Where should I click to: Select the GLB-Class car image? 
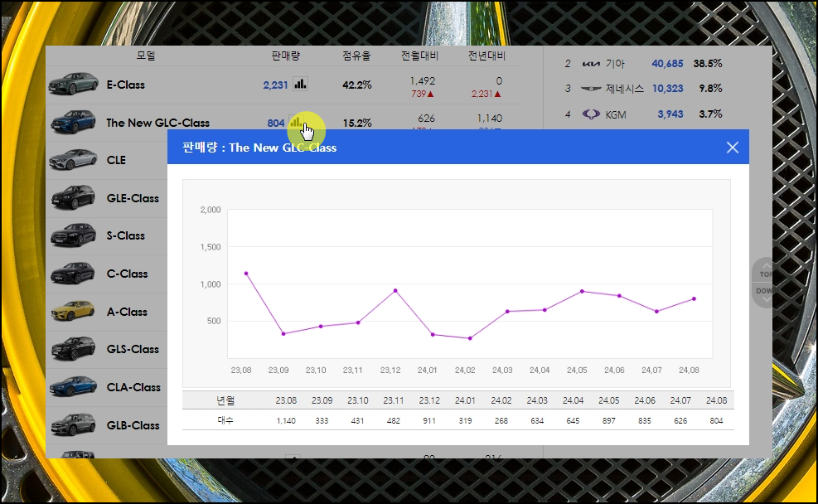point(74,424)
